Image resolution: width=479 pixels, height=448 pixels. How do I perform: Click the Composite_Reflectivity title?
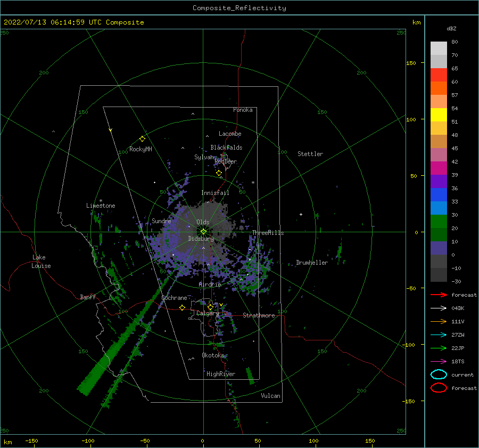(x=240, y=8)
